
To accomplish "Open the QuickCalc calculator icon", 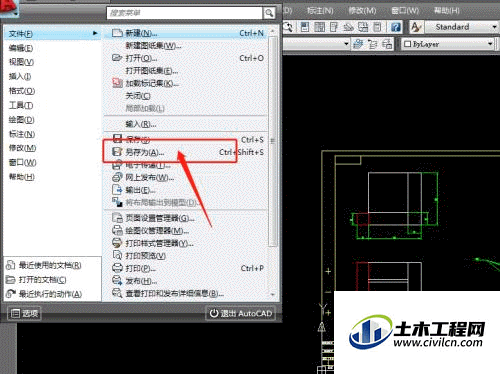I will pyautogui.click(x=377, y=27).
